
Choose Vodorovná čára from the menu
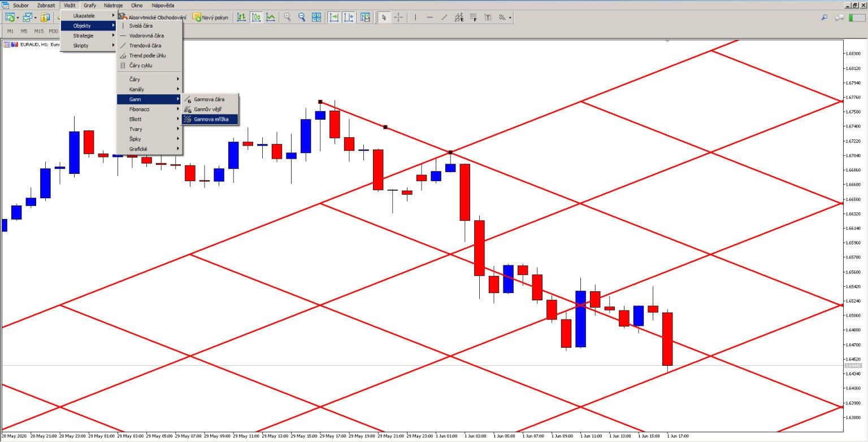pyautogui.click(x=149, y=36)
